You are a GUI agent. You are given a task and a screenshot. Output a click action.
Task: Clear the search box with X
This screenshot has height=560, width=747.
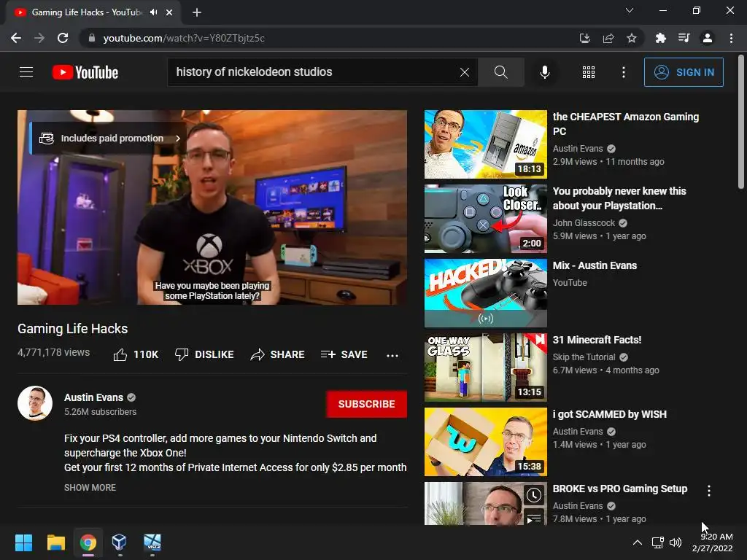pos(465,72)
